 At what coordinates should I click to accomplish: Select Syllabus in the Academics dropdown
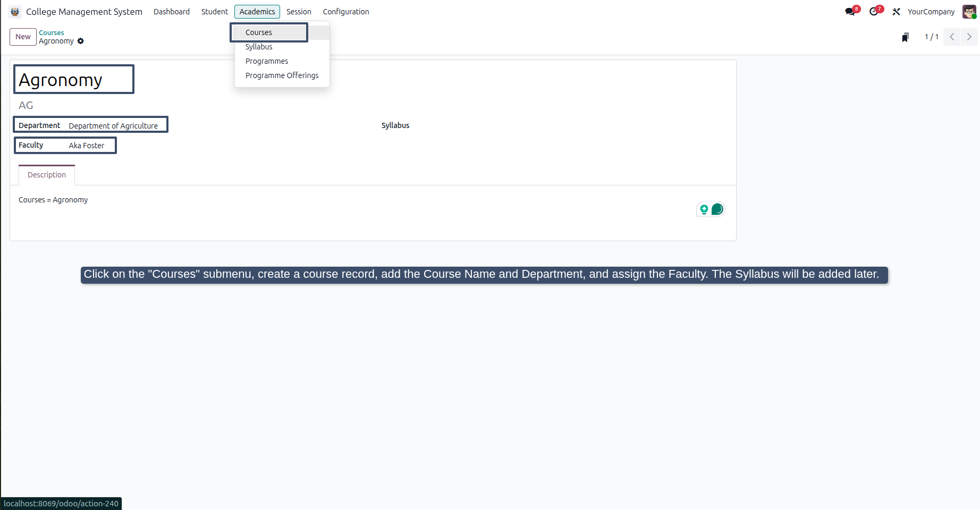282,47
